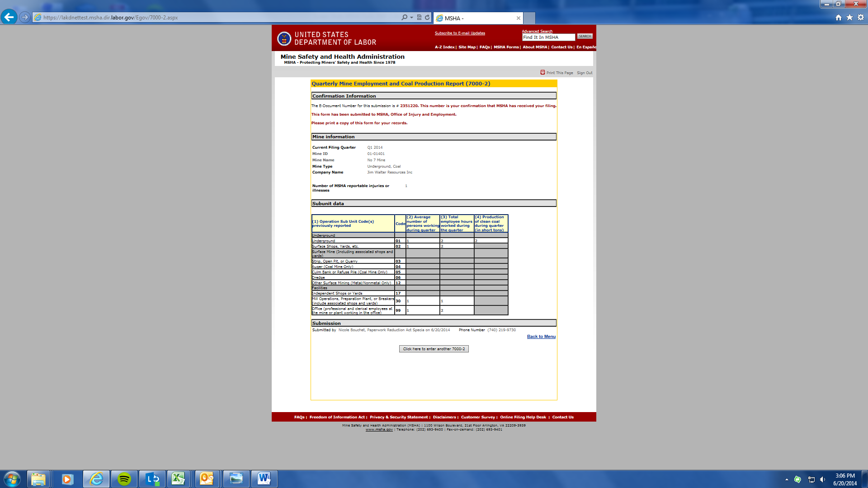Image resolution: width=868 pixels, height=488 pixels.
Task: Click the Sign Out link
Action: (584, 73)
